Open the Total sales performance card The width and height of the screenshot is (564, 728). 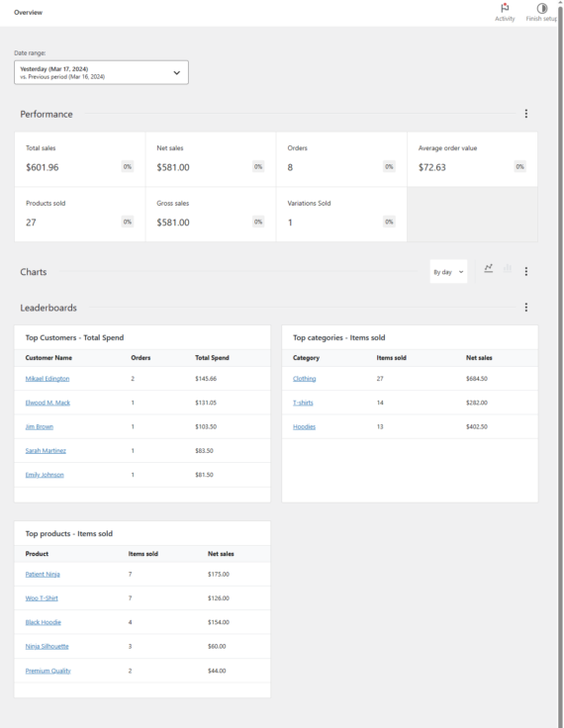(x=80, y=159)
